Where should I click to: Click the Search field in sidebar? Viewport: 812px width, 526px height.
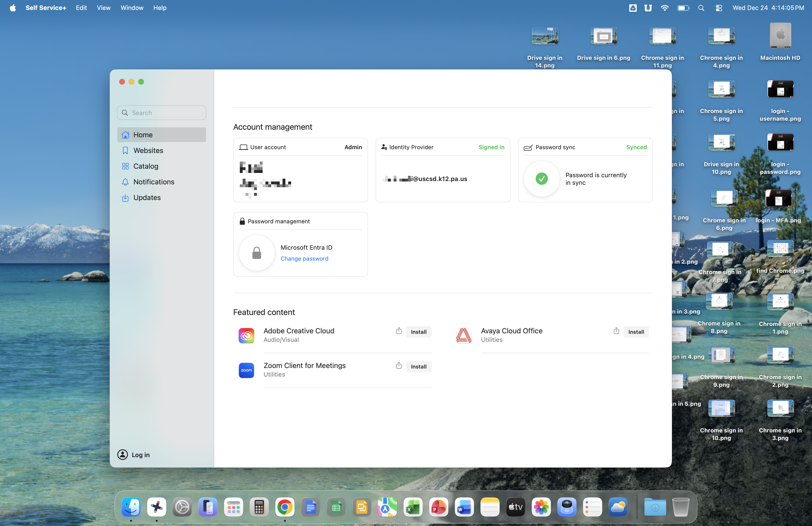coord(162,113)
